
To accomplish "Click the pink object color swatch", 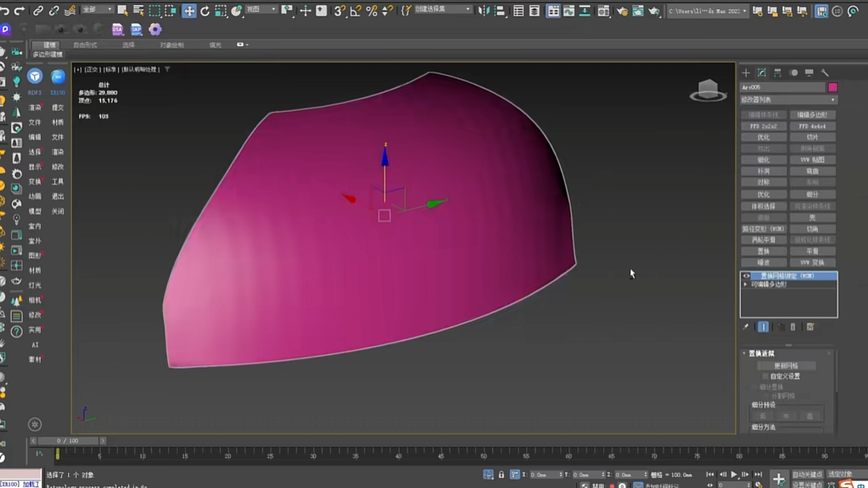I will (833, 87).
